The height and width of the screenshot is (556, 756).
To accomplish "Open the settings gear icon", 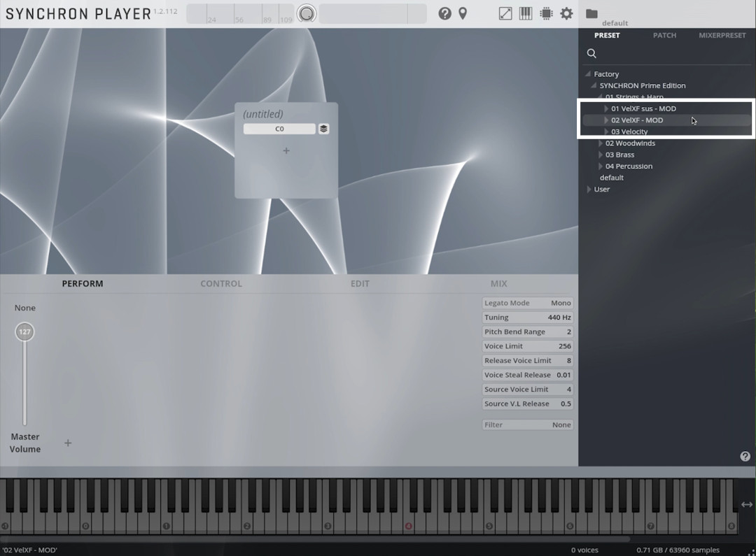I will point(566,13).
